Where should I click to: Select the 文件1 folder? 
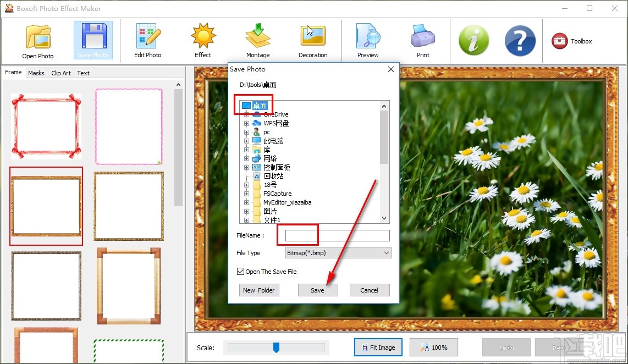point(272,220)
